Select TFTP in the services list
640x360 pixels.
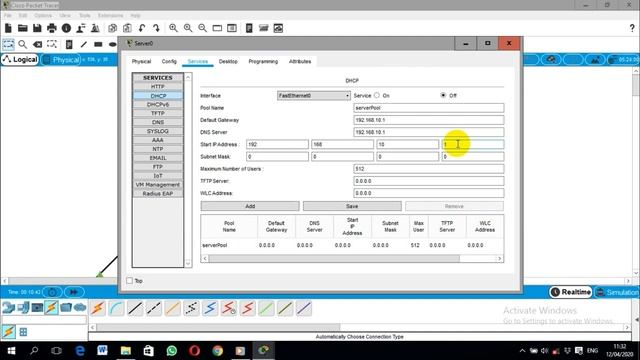pos(158,113)
